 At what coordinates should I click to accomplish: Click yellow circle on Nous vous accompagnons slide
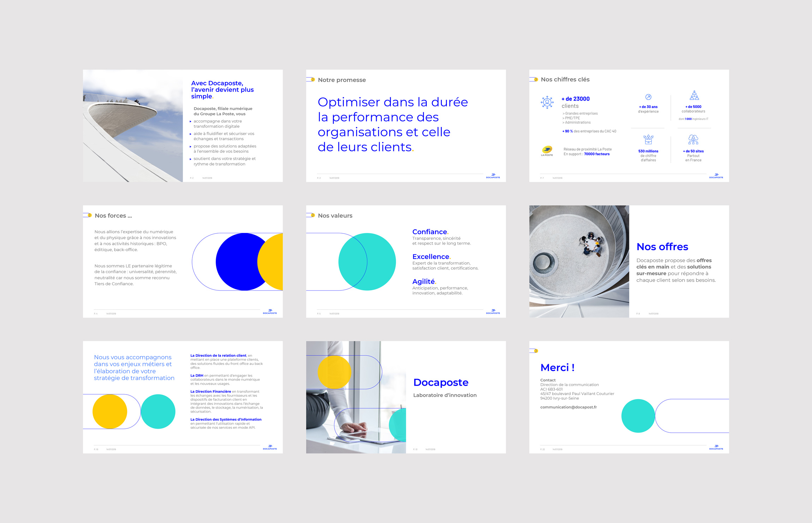click(110, 411)
